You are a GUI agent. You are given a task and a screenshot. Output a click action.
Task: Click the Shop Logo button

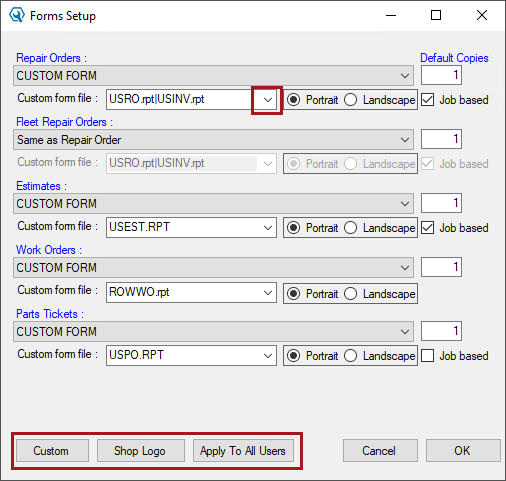point(141,451)
